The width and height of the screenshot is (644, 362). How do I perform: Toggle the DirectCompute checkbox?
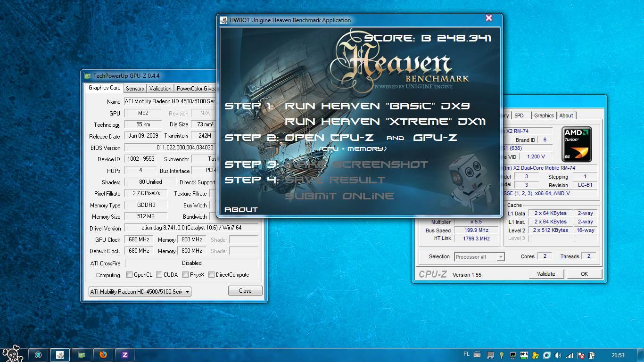click(x=212, y=275)
